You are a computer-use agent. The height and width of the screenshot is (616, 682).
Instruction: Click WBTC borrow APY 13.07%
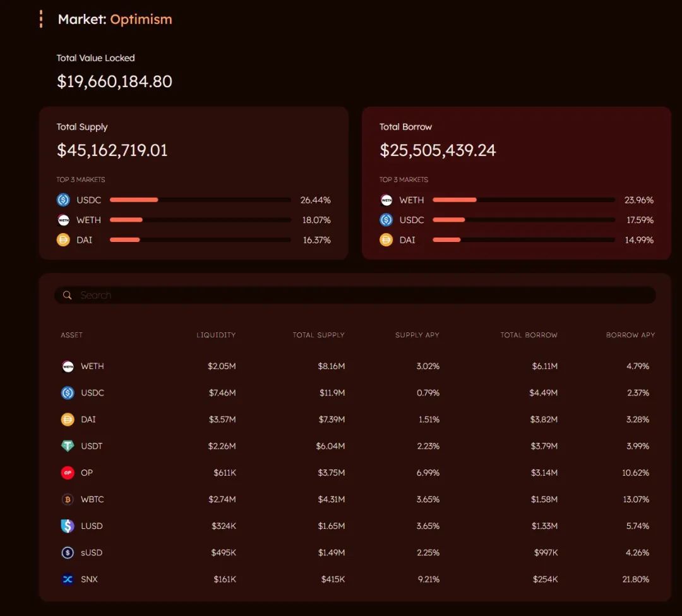(636, 499)
